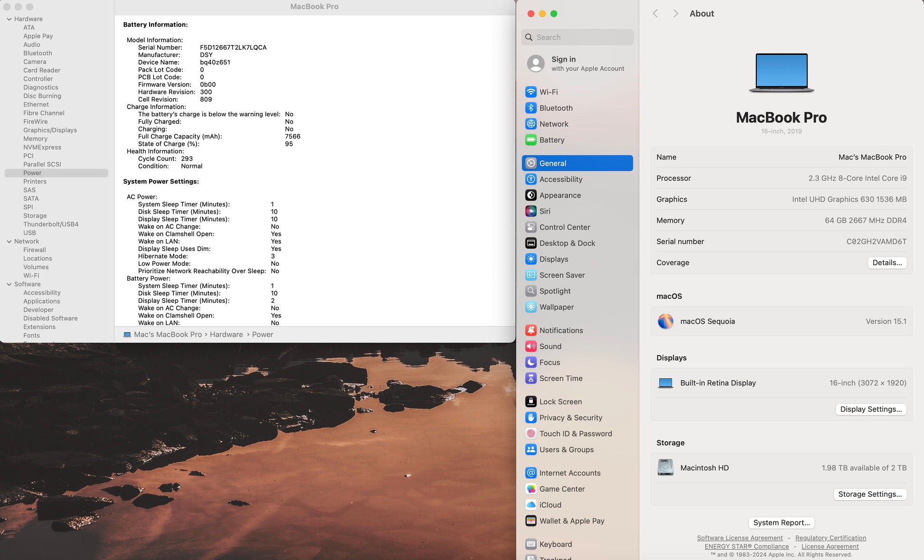This screenshot has width=924, height=560.
Task: Select Thunderbolt/USB4 in hardware list
Action: tap(51, 224)
